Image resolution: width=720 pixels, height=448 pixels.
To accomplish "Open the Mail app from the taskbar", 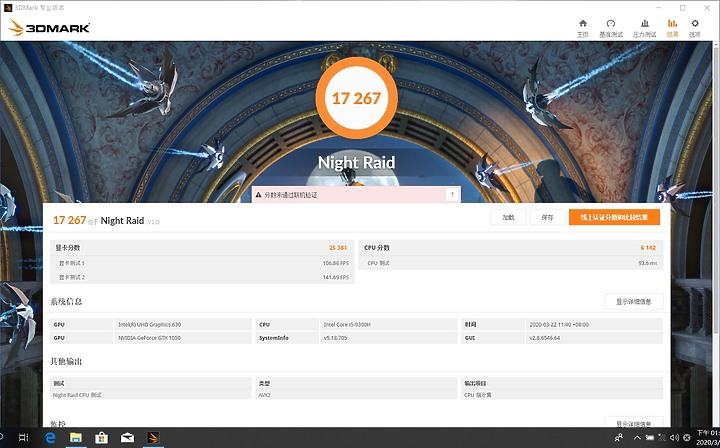I will pyautogui.click(x=127, y=437).
